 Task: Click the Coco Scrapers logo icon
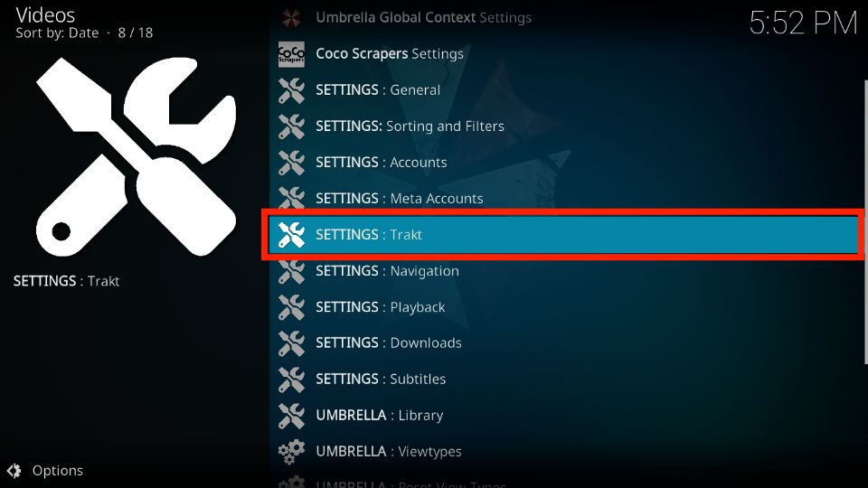click(291, 54)
